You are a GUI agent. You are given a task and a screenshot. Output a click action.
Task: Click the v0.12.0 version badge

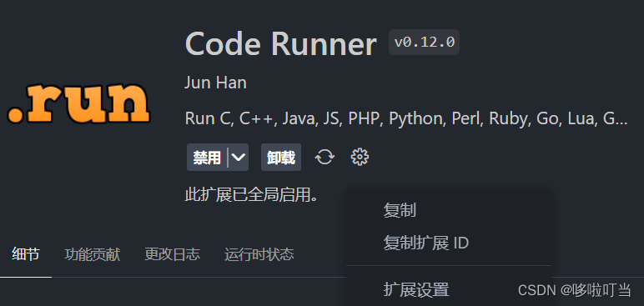click(425, 42)
